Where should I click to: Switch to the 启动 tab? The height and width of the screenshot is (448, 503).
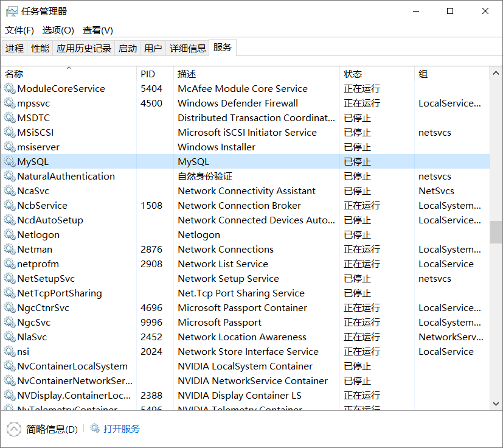pyautogui.click(x=127, y=48)
